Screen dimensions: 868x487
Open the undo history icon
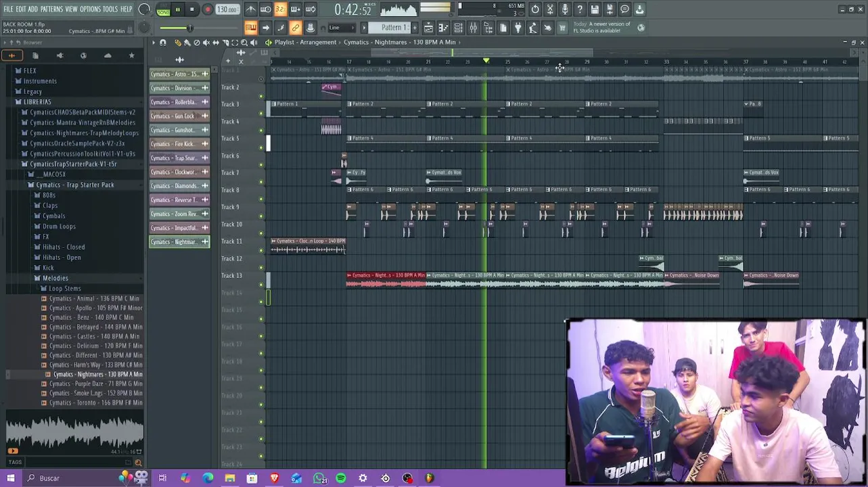[535, 9]
